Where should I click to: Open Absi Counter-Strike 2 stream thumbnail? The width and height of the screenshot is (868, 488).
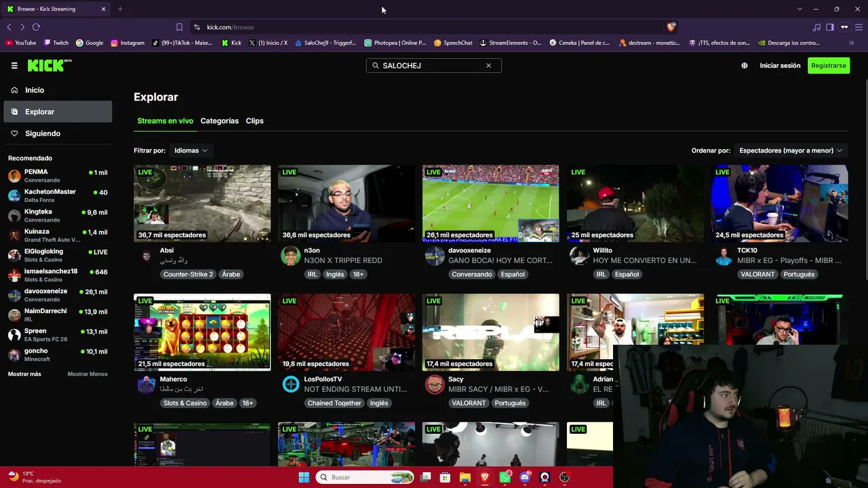(202, 203)
